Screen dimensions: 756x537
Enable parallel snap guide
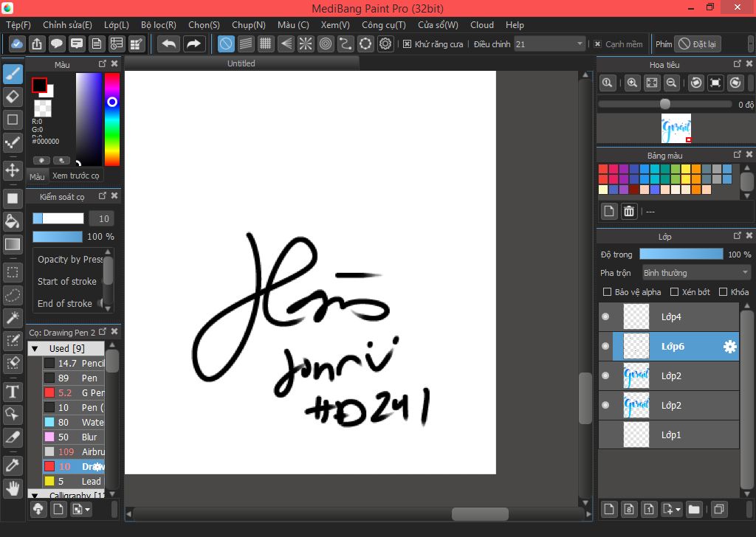pos(246,44)
